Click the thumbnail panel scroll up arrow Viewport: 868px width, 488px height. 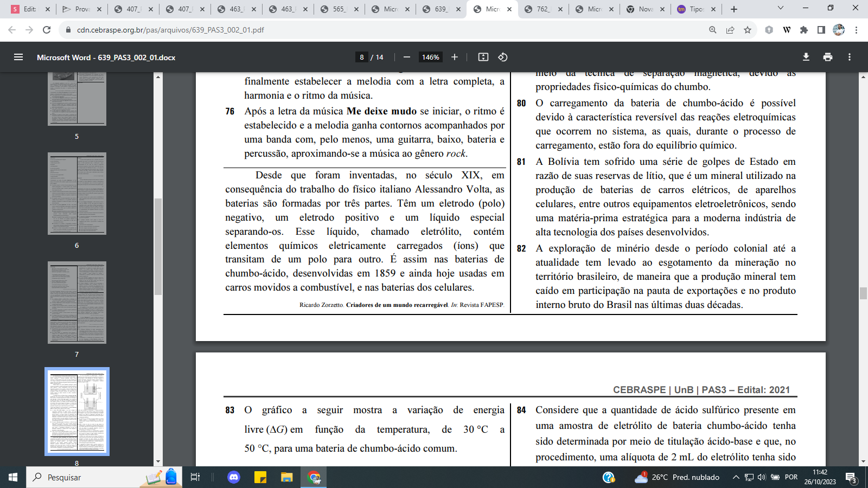pos(158,77)
